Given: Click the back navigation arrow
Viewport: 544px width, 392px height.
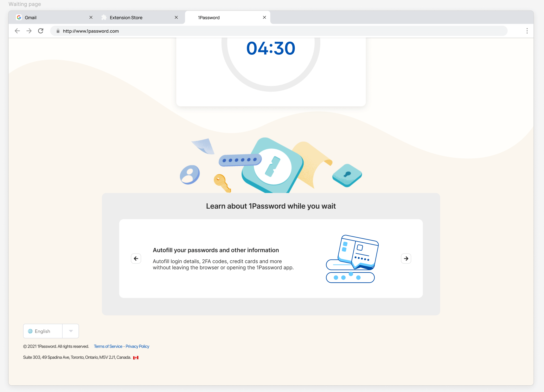Looking at the screenshot, I should tap(17, 31).
